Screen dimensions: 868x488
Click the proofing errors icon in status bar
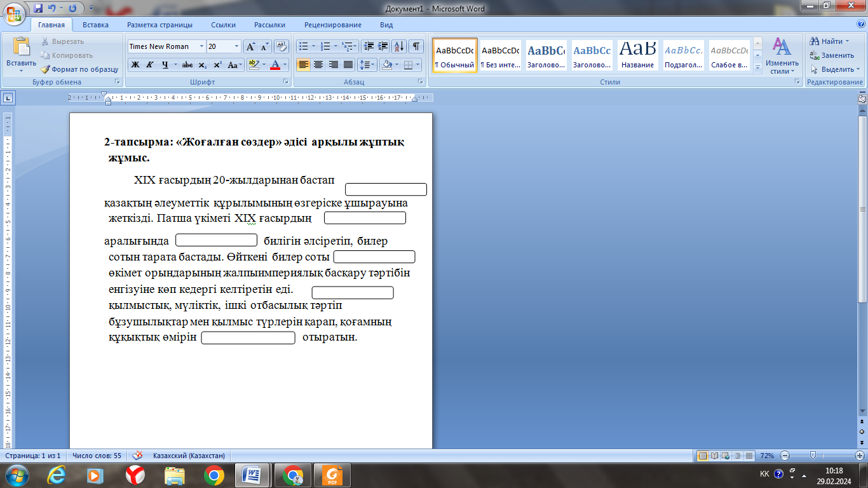[x=137, y=456]
